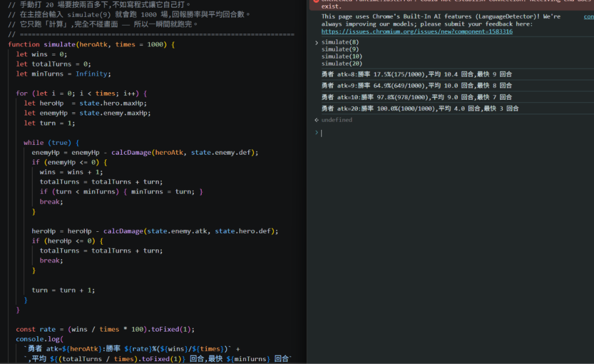Click 'simulate(10)' in the console input
Screen dimensions: 594x364
point(342,56)
